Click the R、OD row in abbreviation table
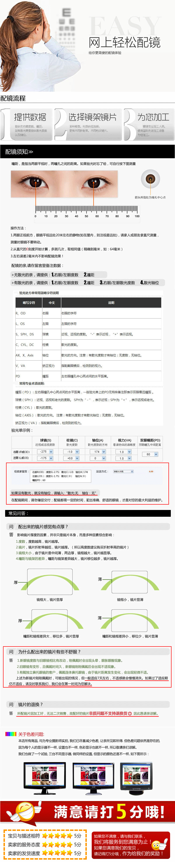 (88, 313)
